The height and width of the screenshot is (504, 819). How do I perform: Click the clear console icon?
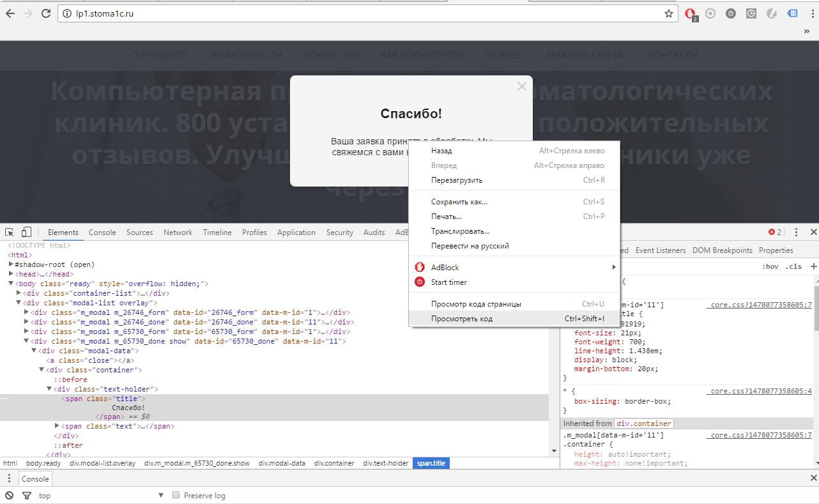(x=8, y=495)
